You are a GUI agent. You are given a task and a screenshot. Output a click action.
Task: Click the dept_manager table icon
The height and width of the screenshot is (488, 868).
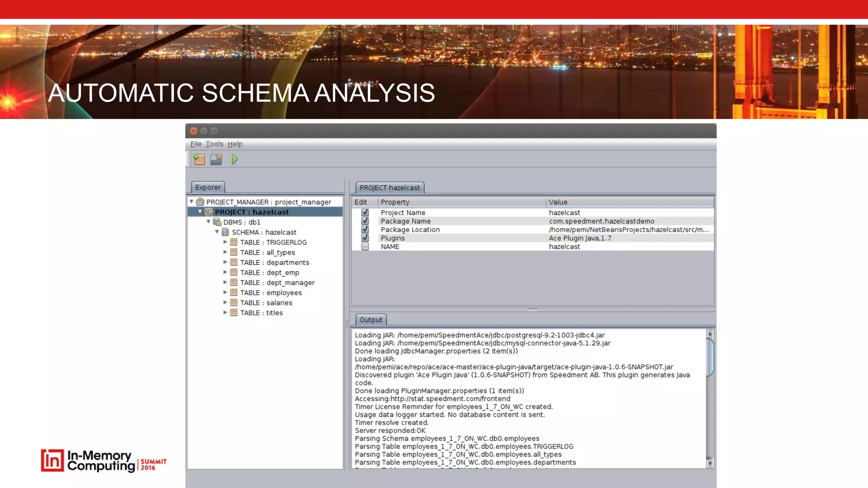click(234, 283)
